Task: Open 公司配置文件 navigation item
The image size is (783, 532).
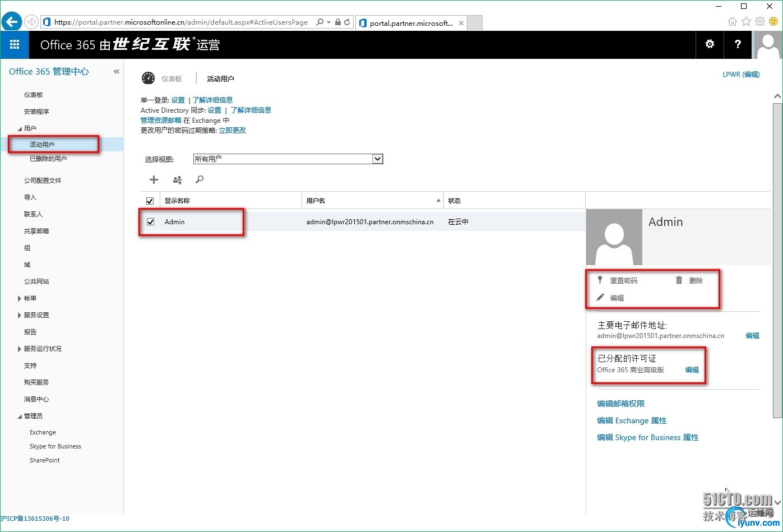Action: click(x=43, y=181)
